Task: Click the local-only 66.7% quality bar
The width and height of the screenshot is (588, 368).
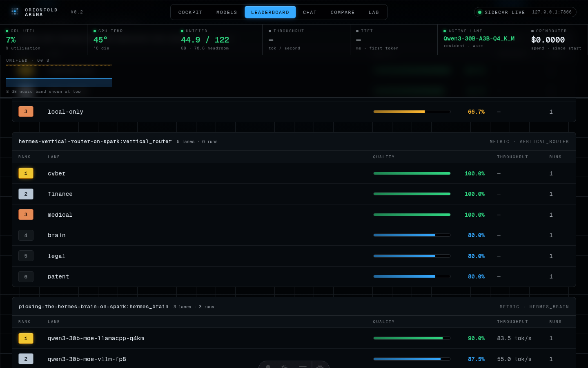Action: (412, 112)
